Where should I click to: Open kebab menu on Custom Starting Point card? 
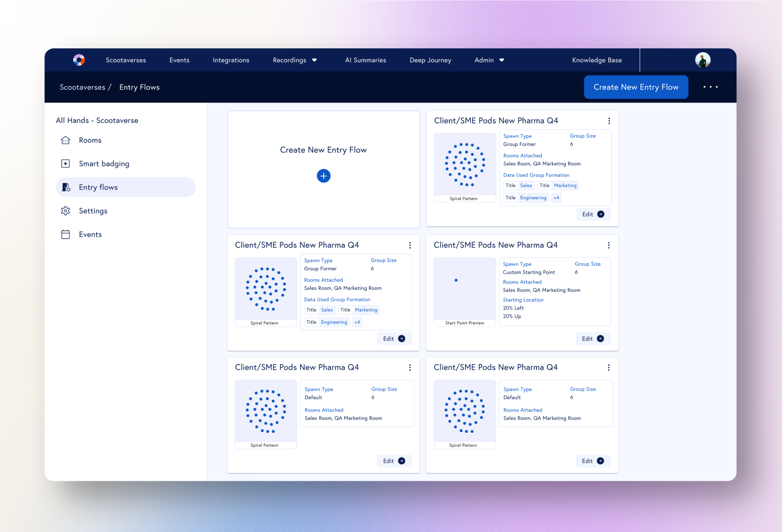tap(608, 246)
